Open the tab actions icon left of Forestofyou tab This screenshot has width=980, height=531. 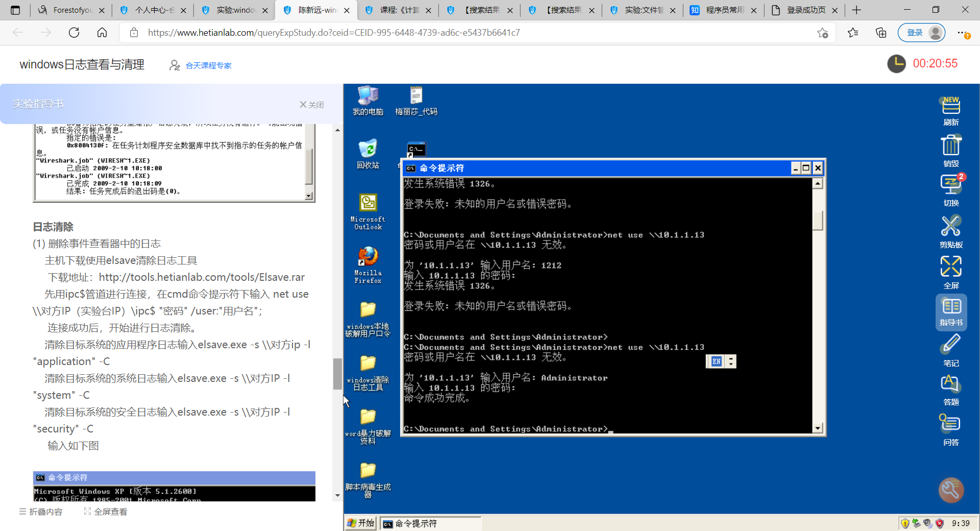pyautogui.click(x=15, y=10)
